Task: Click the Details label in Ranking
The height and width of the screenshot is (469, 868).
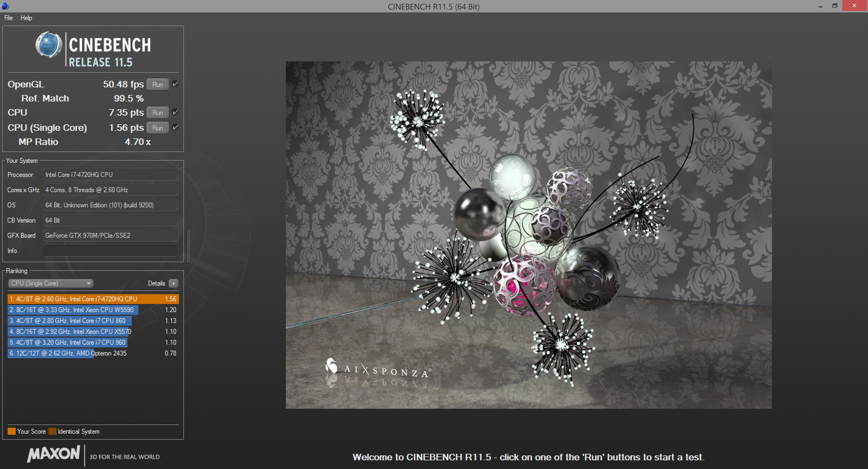Action: pos(156,284)
